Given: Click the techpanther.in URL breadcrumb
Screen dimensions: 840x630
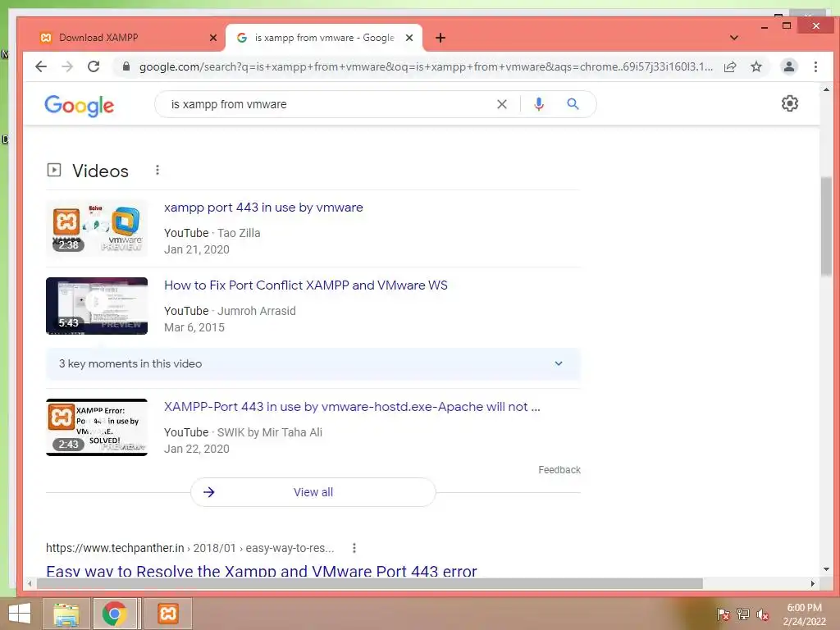Looking at the screenshot, I should (x=189, y=548).
